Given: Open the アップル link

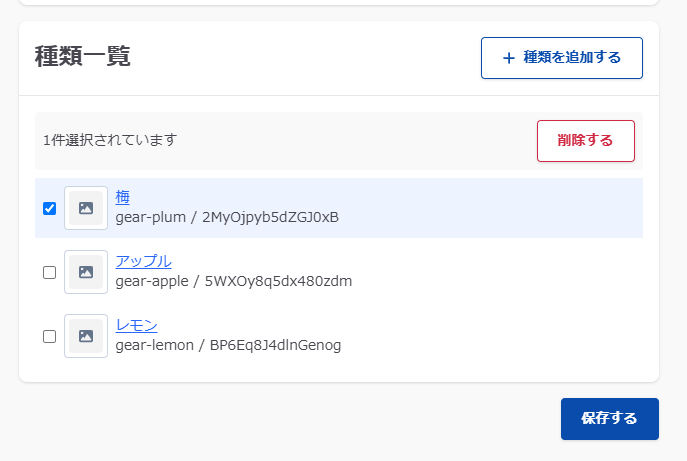Looking at the screenshot, I should coord(143,261).
